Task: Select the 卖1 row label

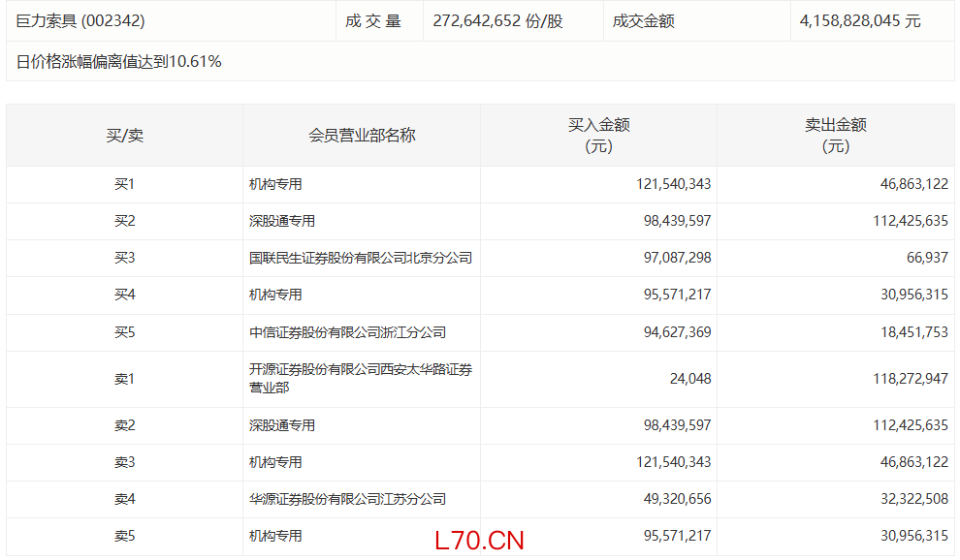Action: pyautogui.click(x=124, y=379)
